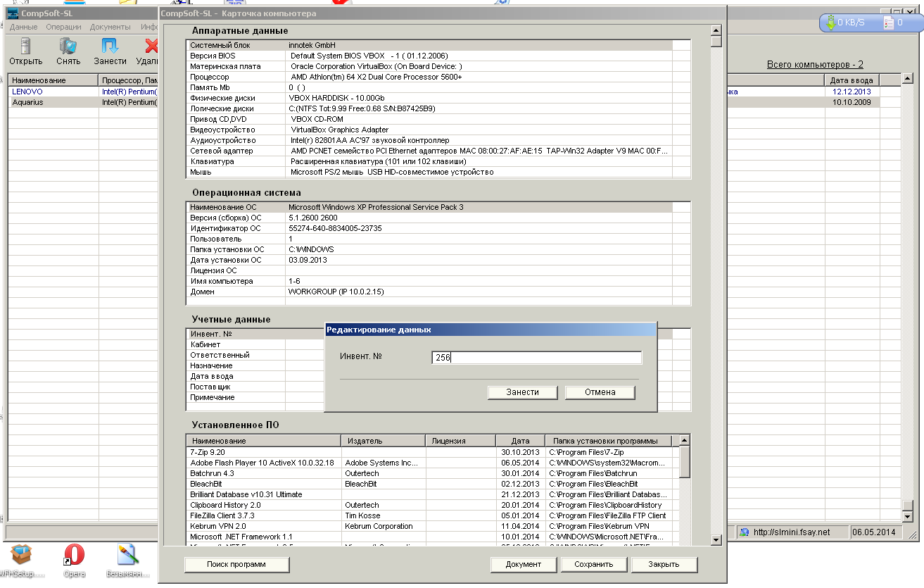Click the Поиск программ button

pyautogui.click(x=236, y=564)
